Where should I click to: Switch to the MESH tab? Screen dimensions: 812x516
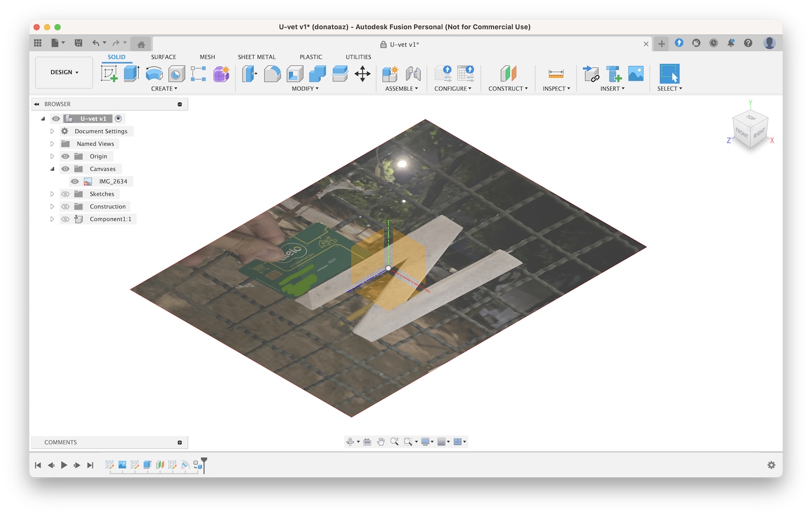click(x=207, y=57)
